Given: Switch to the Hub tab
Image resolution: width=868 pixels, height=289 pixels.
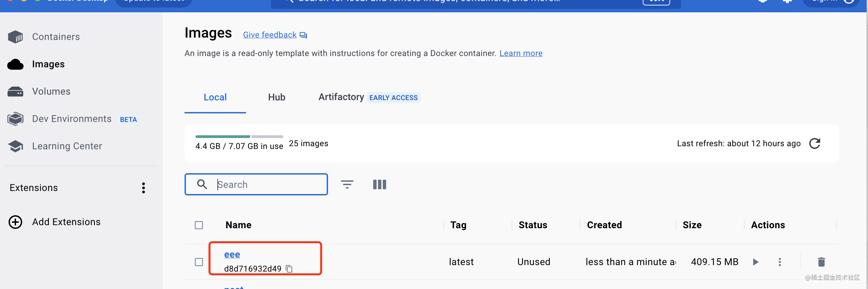Looking at the screenshot, I should (276, 97).
